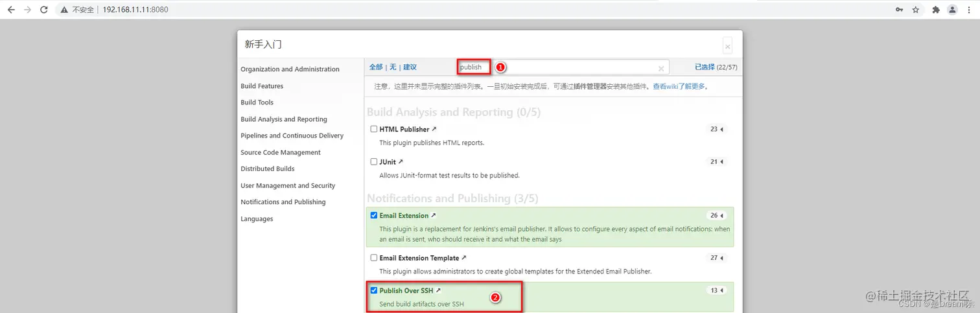Click the not-secure warning icon

pos(64,10)
